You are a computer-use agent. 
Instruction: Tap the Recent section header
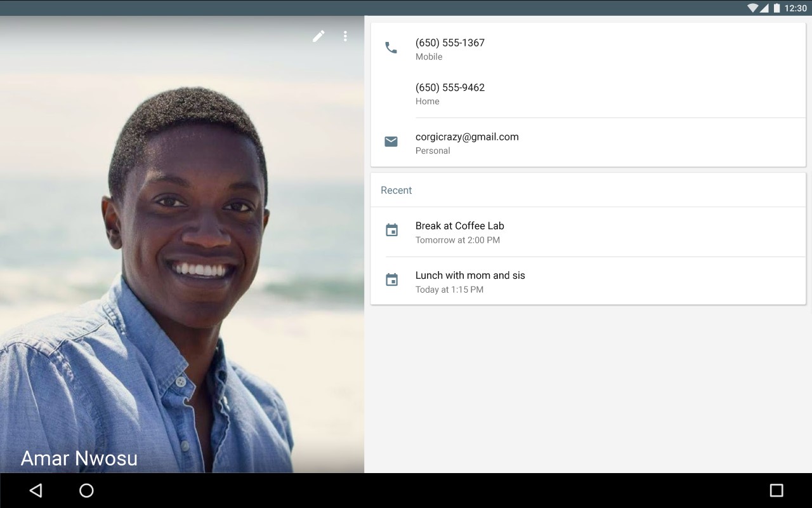pos(396,190)
